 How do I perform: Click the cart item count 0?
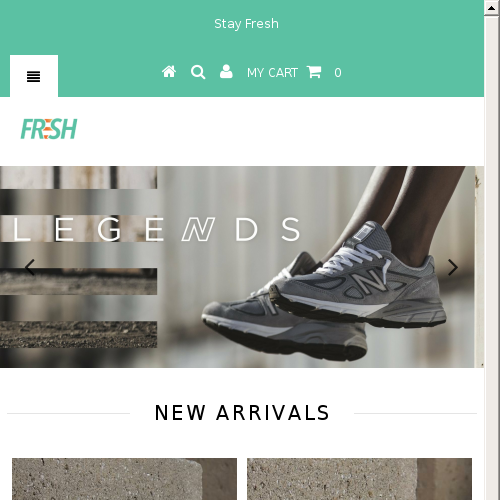click(x=338, y=73)
